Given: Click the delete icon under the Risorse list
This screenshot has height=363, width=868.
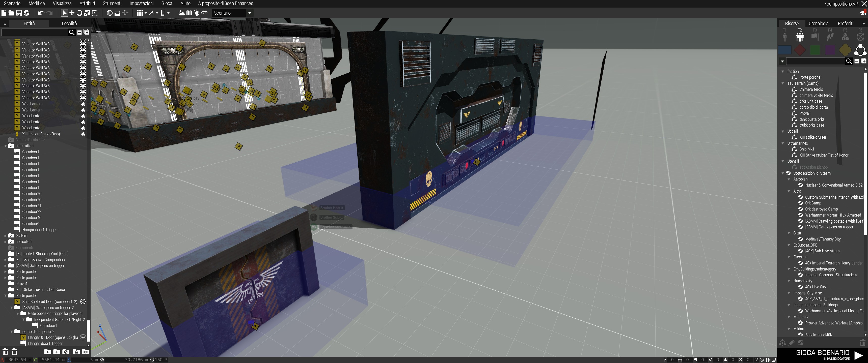Looking at the screenshot, I should point(862,343).
